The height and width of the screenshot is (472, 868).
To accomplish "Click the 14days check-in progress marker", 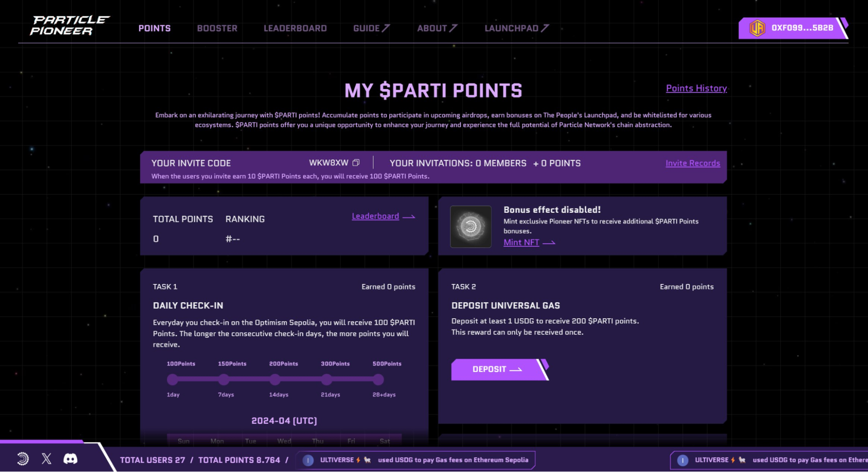I will 275,380.
